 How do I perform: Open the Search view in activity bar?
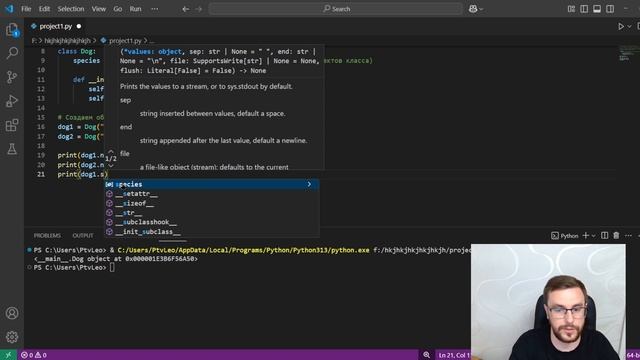12,53
